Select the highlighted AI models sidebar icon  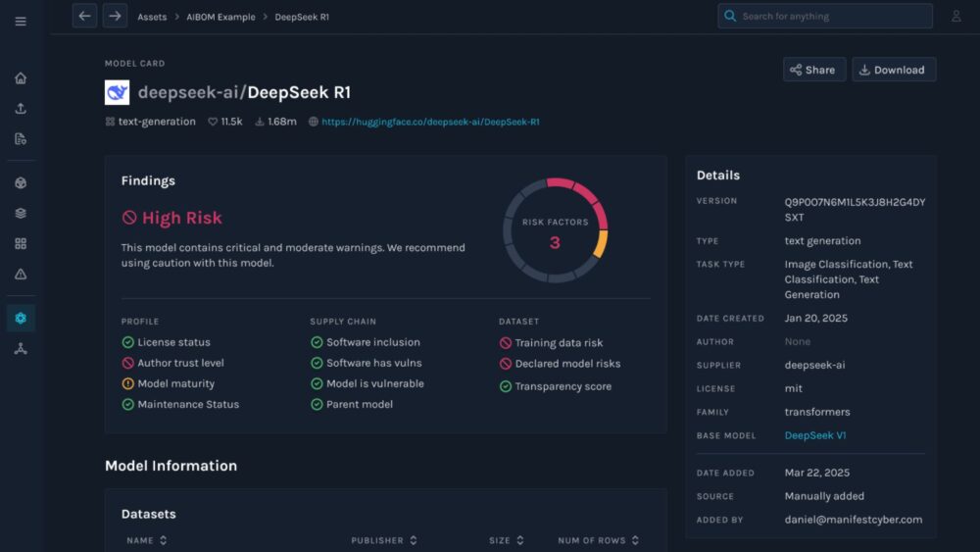point(21,319)
